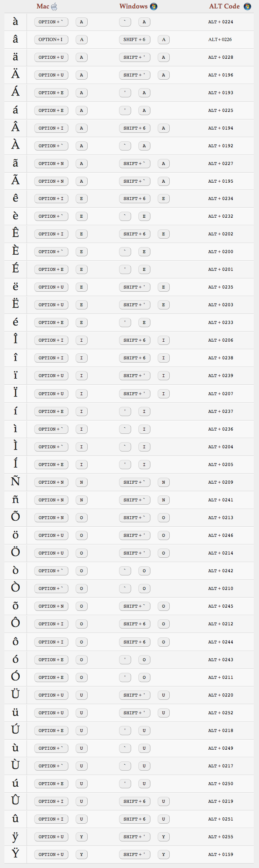This screenshot has height=868, width=259.
Task: Click the ALT + 0212 code text
Action: point(220,624)
